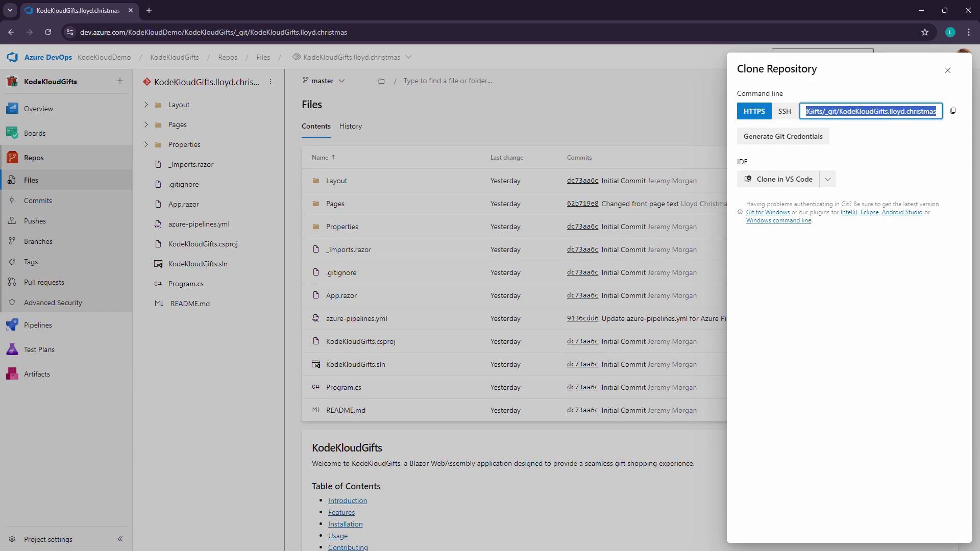Screen dimensions: 980x551
Task: Copy clone URL to clipboard
Action: point(953,111)
